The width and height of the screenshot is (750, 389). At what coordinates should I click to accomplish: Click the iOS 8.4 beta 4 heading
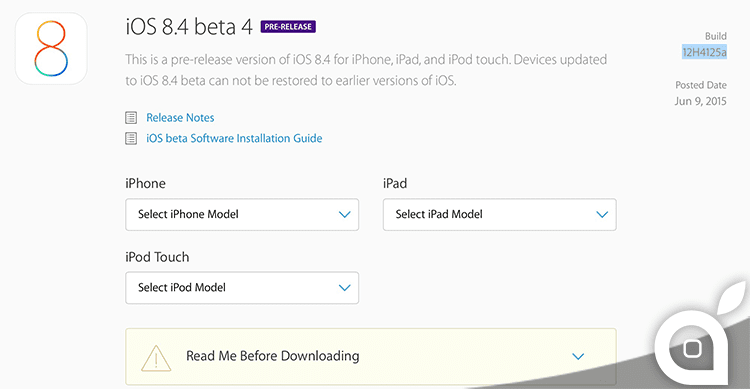(x=189, y=27)
